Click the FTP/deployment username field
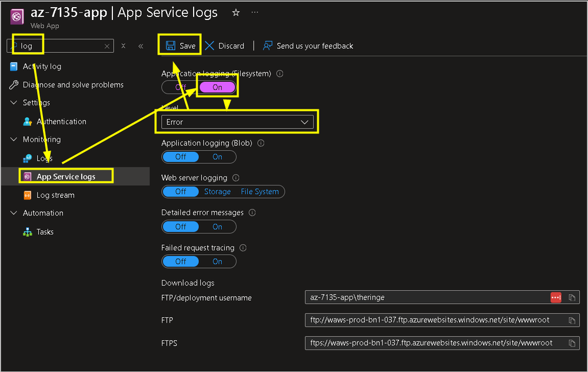 [x=442, y=297]
